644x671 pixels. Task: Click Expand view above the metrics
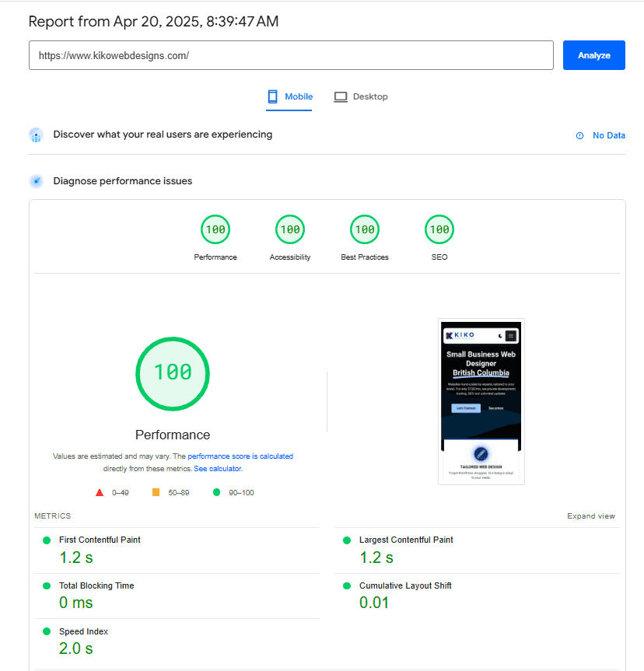click(x=591, y=515)
